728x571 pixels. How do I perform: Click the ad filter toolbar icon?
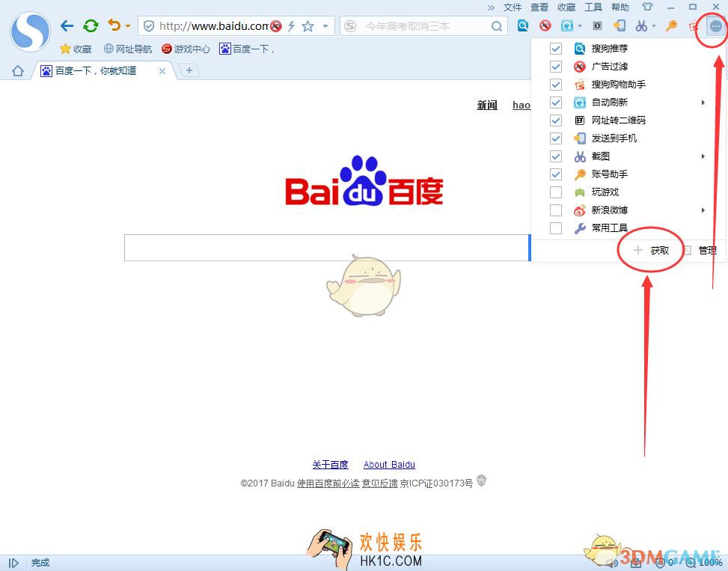point(545,25)
